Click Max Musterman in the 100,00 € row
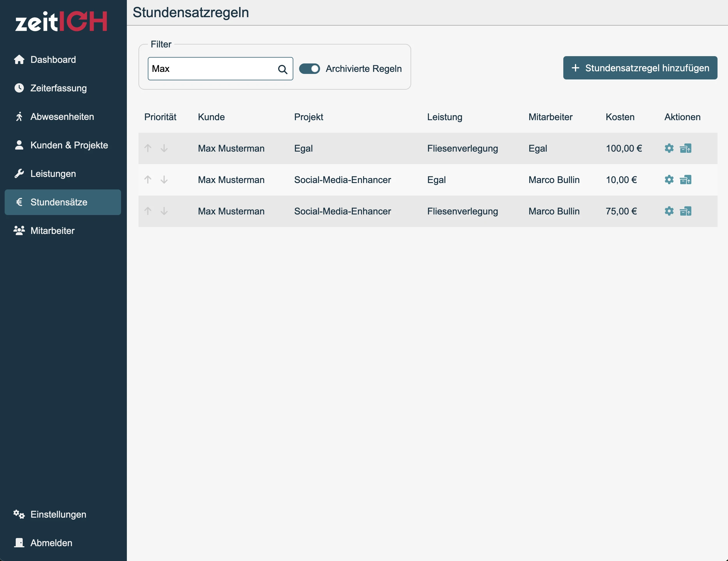 pyautogui.click(x=231, y=148)
